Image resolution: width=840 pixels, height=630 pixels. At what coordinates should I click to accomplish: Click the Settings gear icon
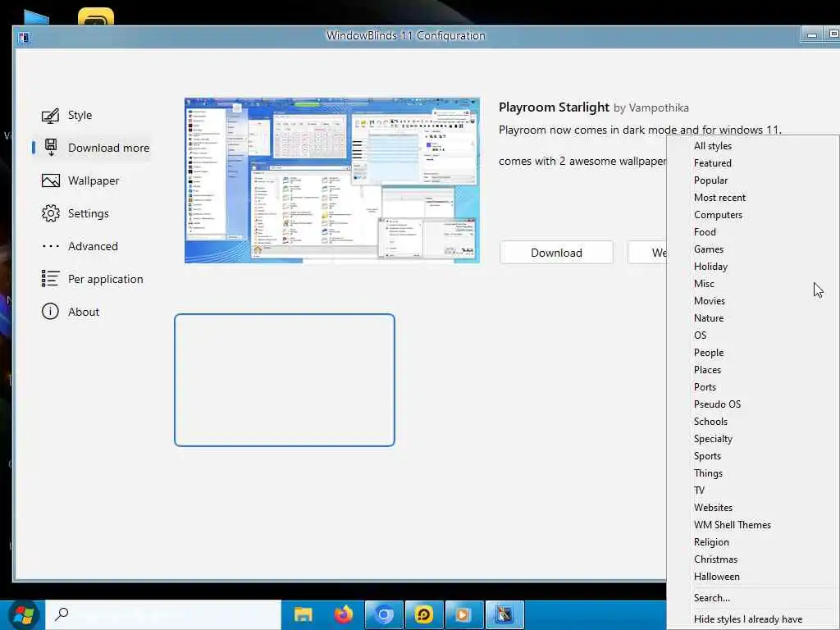(50, 213)
